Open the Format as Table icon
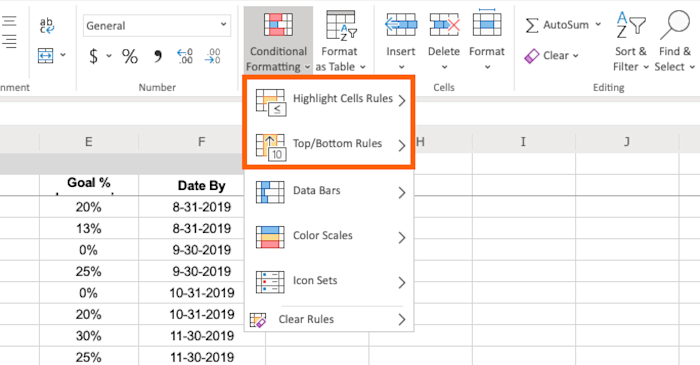 [341, 25]
